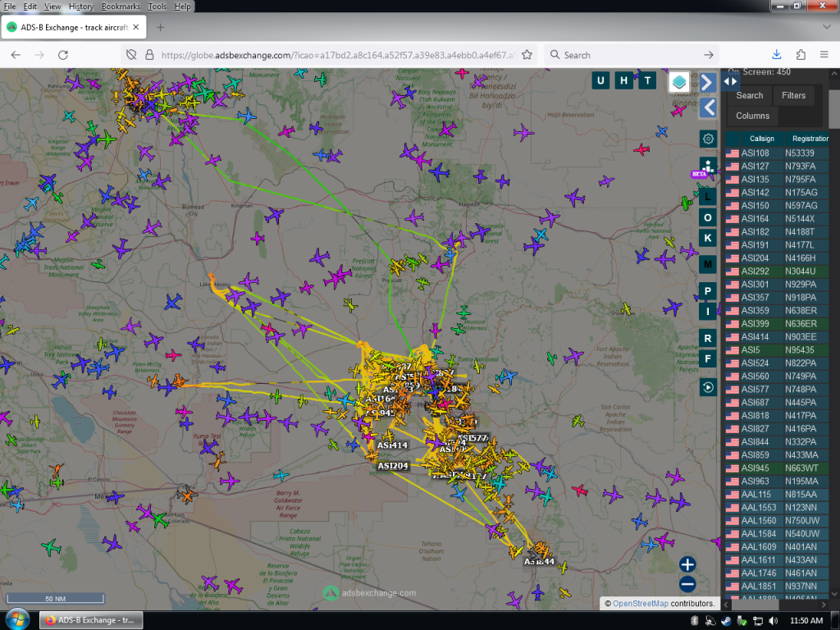Open the History menu
840x630 pixels.
point(81,7)
